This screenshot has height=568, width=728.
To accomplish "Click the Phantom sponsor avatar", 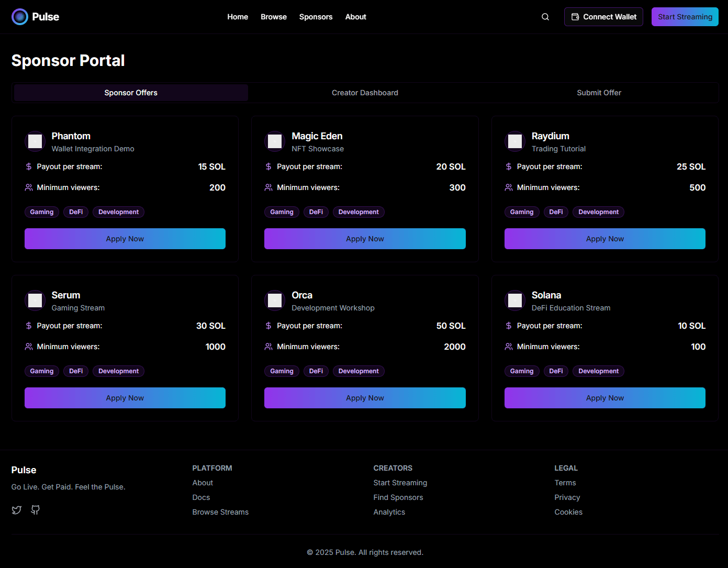I will point(35,141).
